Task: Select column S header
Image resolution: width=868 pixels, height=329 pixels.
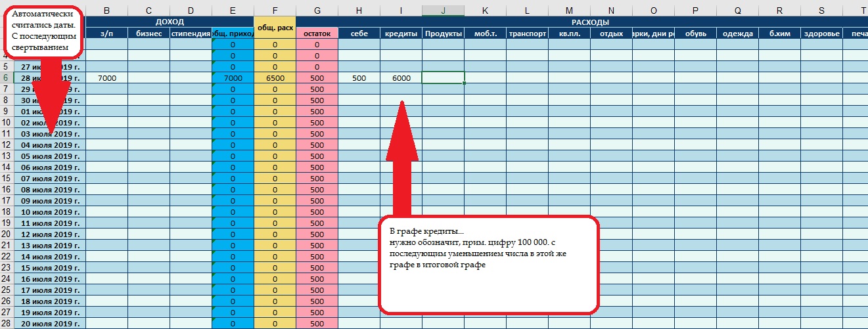Action: click(x=821, y=11)
